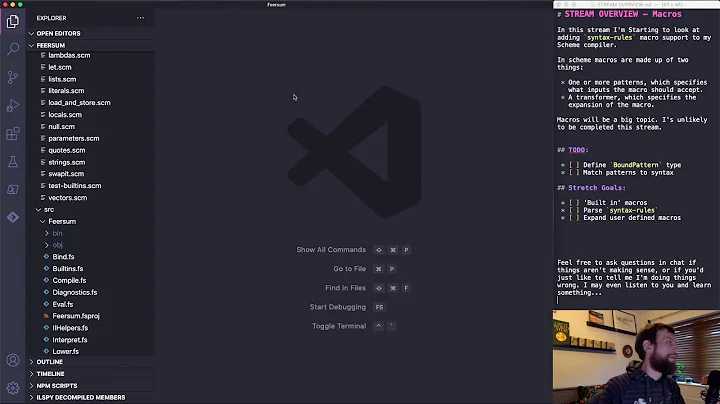Viewport: 720px width, 404px height.
Task: Open Builtins.fs file
Action: point(68,269)
